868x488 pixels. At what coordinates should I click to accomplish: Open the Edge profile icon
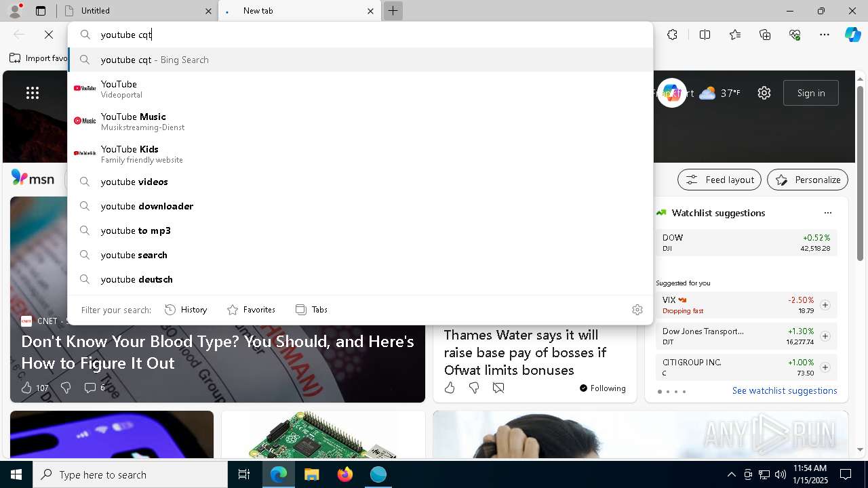coord(14,10)
